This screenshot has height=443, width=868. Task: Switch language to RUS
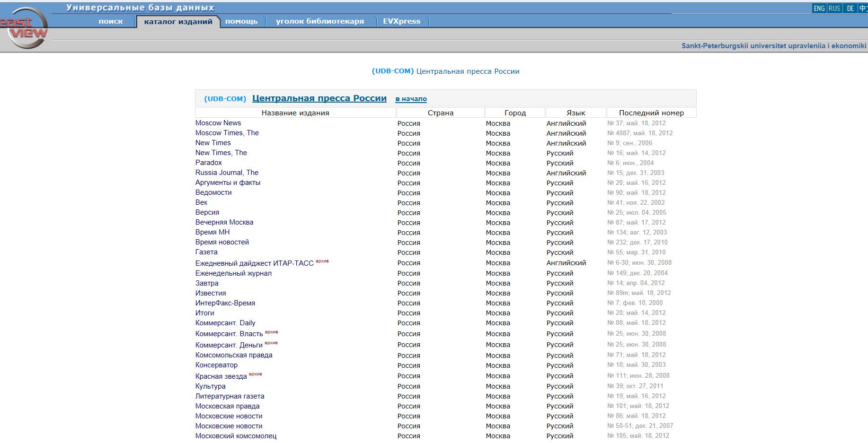click(x=834, y=9)
